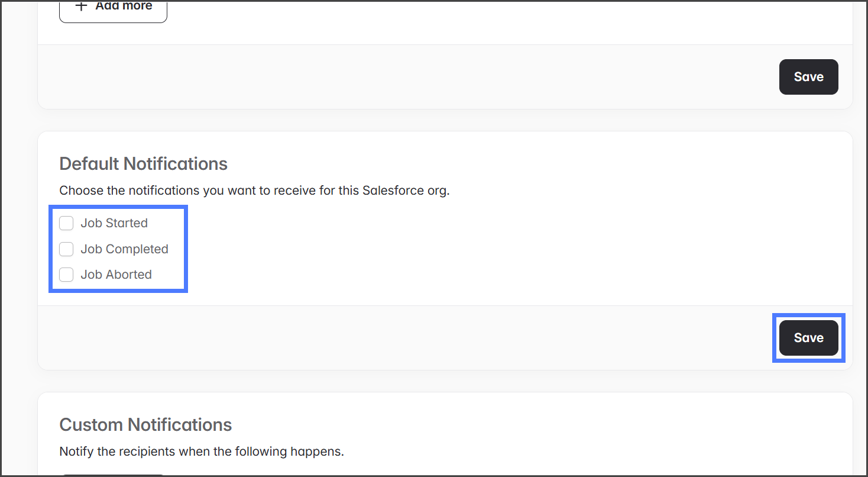Viewport: 868px width, 477px height.
Task: Click the plus icon beside Add more
Action: pyautogui.click(x=82, y=6)
